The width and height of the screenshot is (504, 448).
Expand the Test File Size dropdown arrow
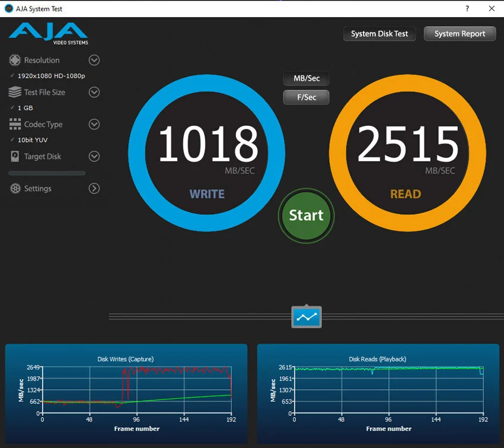coord(94,93)
